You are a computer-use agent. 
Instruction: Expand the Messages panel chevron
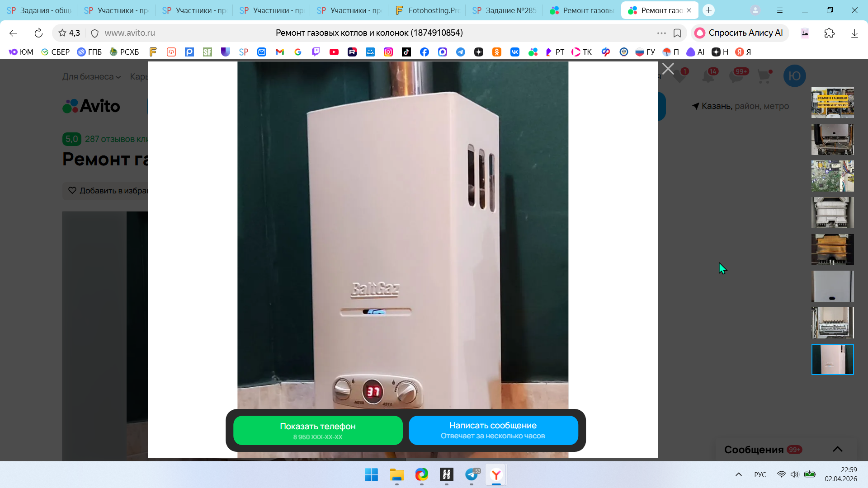[x=837, y=449]
